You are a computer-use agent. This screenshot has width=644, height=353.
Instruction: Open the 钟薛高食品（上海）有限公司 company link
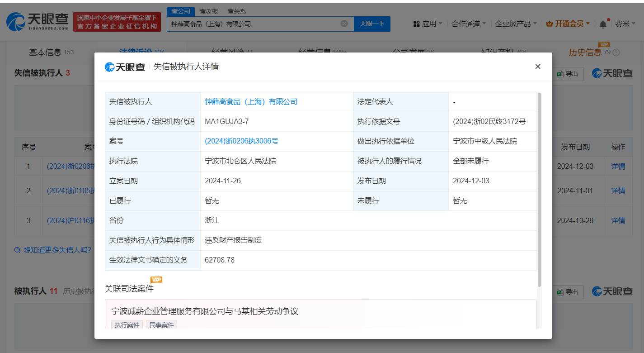251,102
